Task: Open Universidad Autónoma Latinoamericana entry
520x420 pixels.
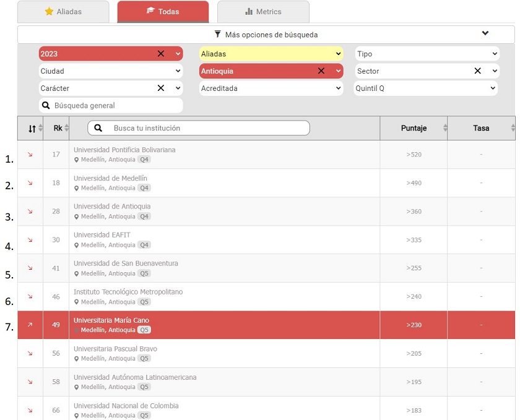Action: tap(135, 377)
